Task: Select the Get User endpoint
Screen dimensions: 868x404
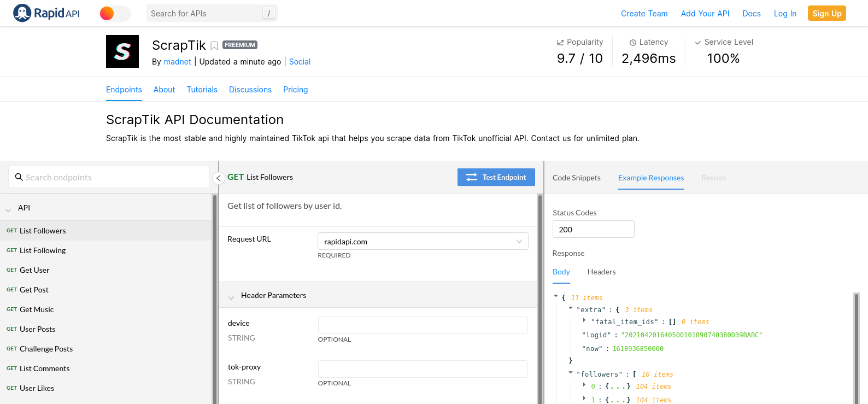Action: tap(105, 270)
